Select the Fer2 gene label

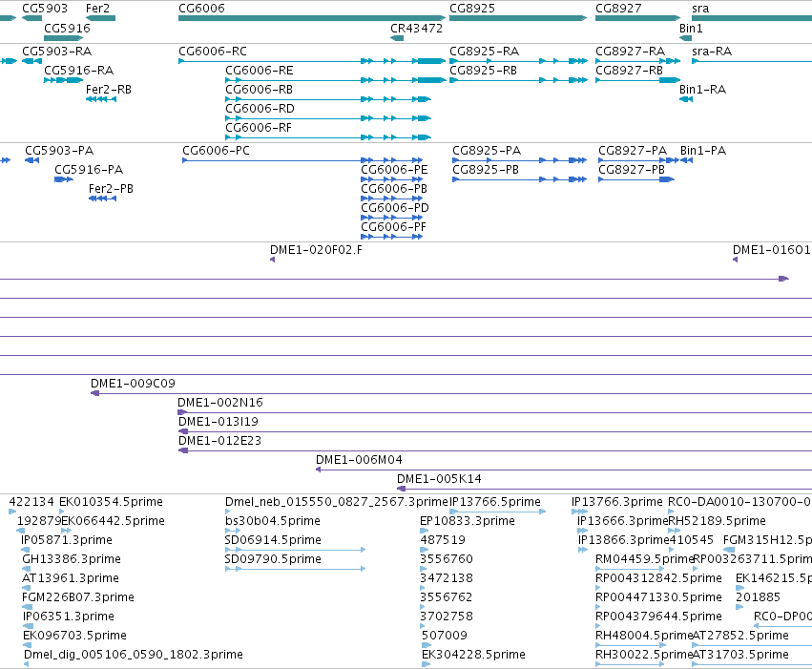click(x=97, y=9)
